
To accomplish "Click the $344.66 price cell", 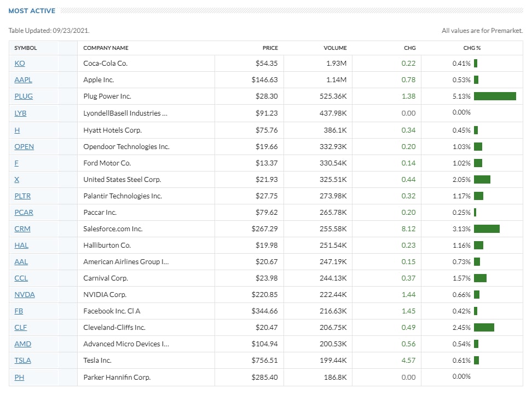I will (x=265, y=311).
